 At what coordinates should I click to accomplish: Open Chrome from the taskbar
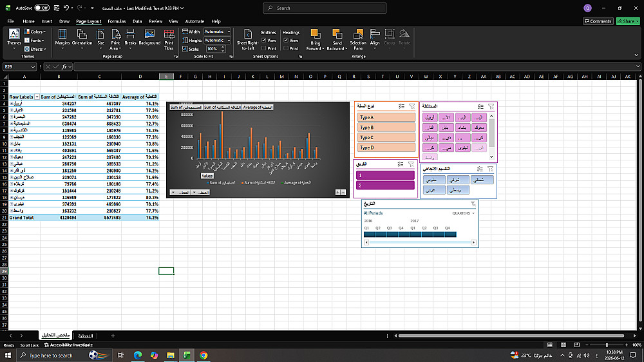204,356
